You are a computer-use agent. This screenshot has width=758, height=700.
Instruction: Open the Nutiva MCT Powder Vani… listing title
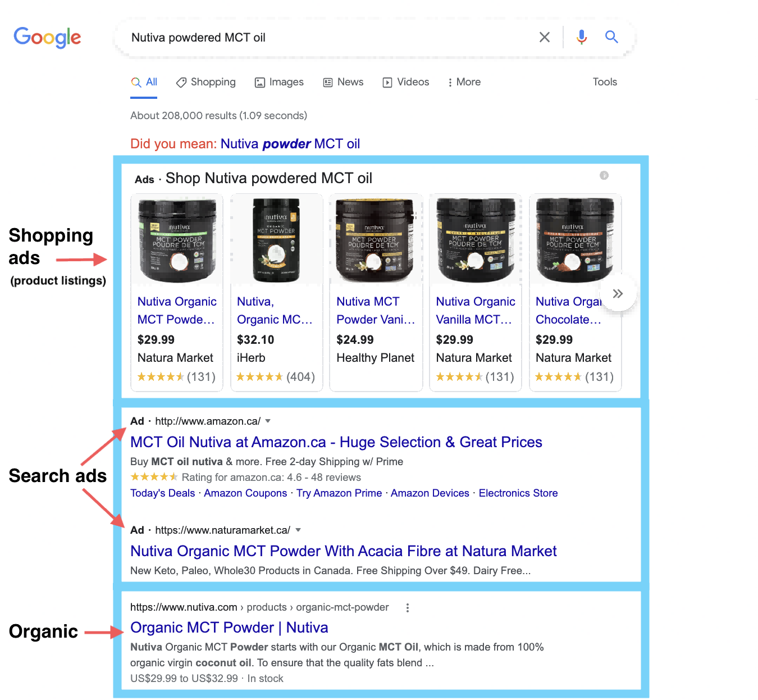(376, 311)
